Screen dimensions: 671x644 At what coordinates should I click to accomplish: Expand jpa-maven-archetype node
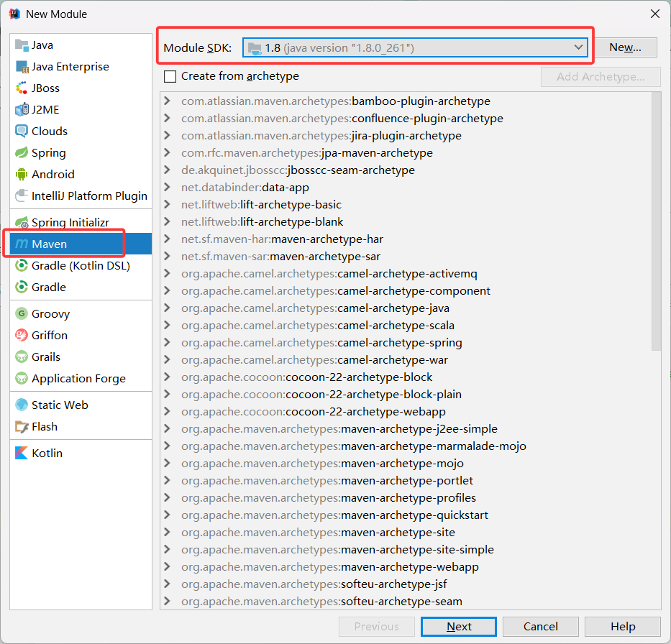168,152
